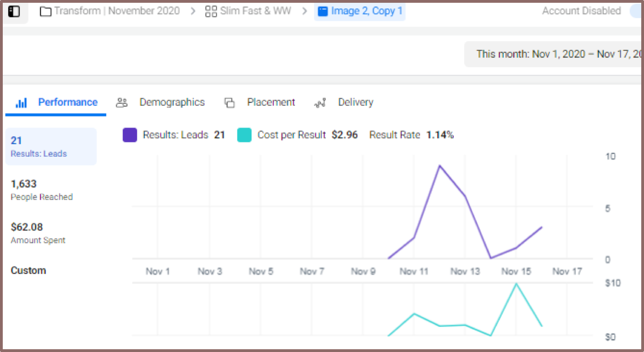Click the teal cost line peak

coord(516,284)
